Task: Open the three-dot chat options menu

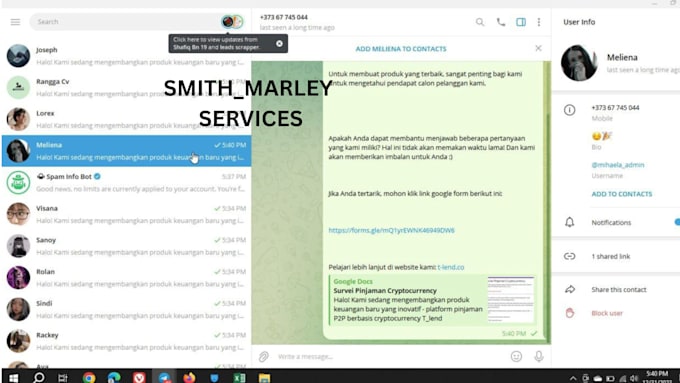Action: (x=539, y=22)
